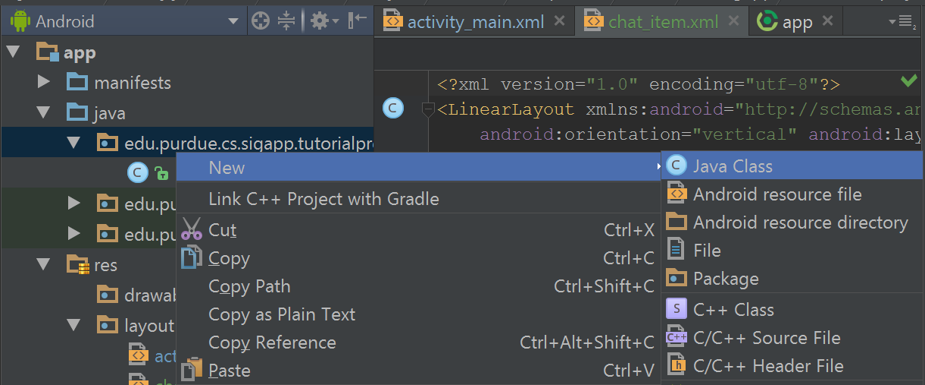Collapse the layout folder
This screenshot has height=385, width=925.
pos(73,324)
